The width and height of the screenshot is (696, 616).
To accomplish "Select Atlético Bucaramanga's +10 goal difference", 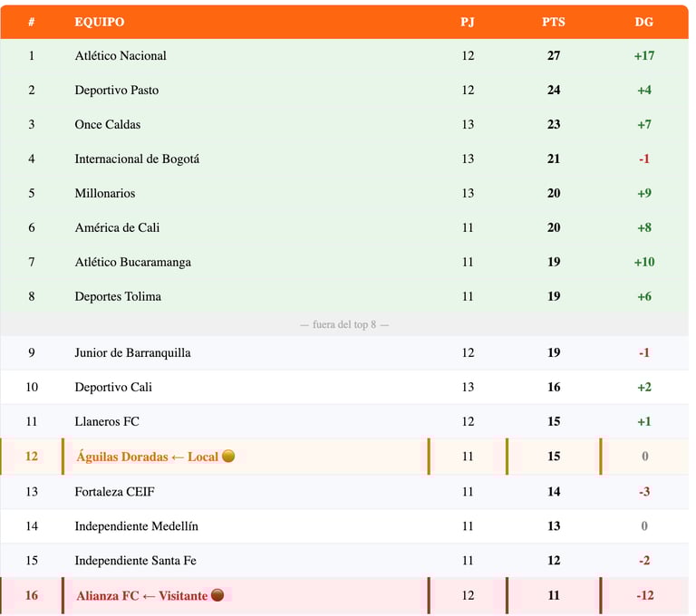I will (644, 262).
